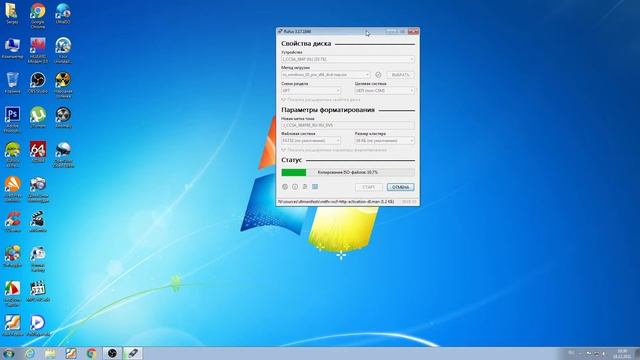Open the Компьютер desktop icon
The height and width of the screenshot is (360, 640).
pyautogui.click(x=12, y=48)
